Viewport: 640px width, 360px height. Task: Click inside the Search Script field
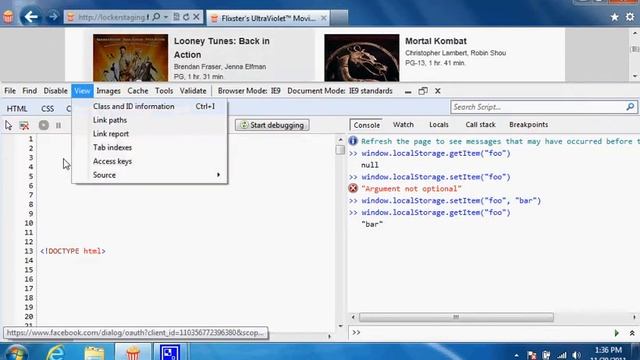(x=538, y=107)
